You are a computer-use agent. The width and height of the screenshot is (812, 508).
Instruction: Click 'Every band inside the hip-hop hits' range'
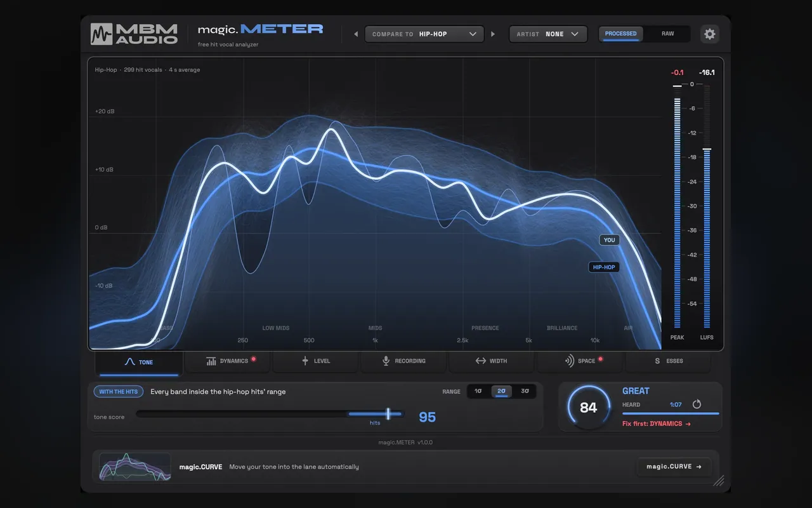(x=218, y=392)
